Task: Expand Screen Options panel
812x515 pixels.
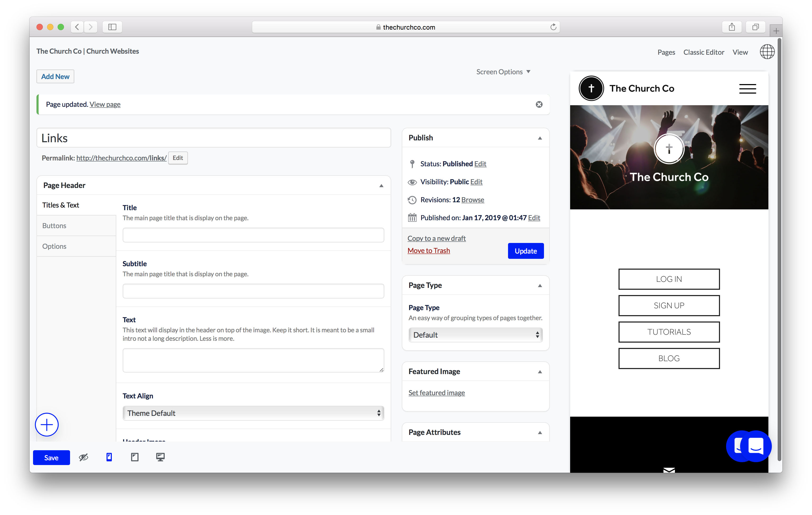Action: (x=503, y=72)
